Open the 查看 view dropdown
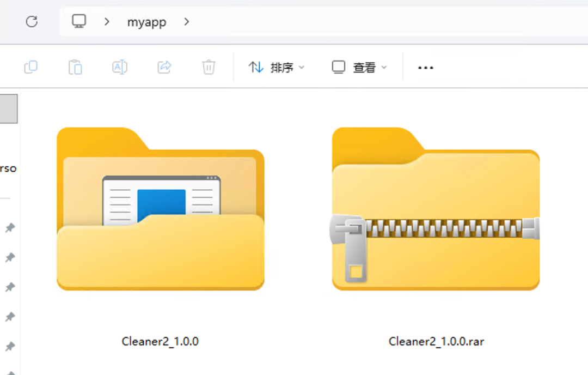The width and height of the screenshot is (588, 375). tap(359, 68)
